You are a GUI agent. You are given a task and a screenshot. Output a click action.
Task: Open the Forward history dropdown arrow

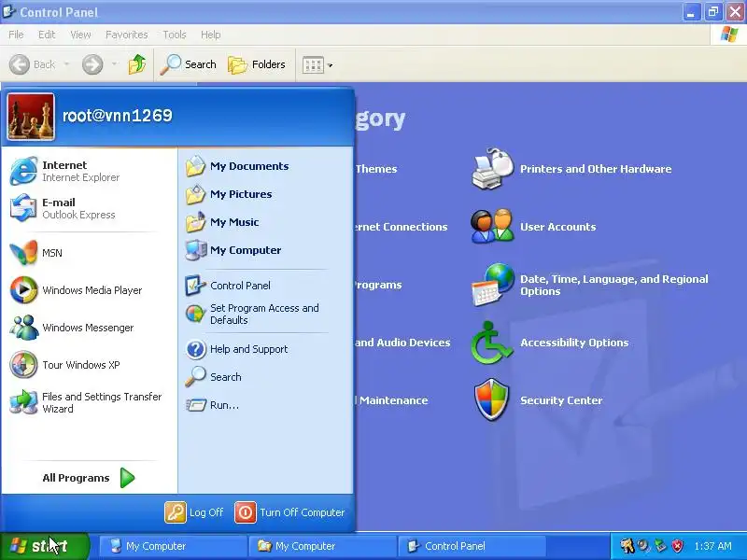[x=114, y=64]
